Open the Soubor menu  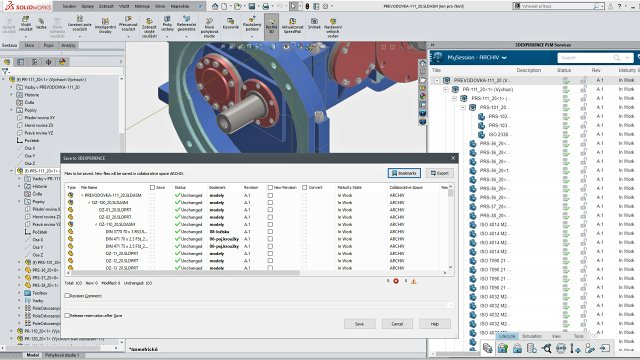click(69, 6)
